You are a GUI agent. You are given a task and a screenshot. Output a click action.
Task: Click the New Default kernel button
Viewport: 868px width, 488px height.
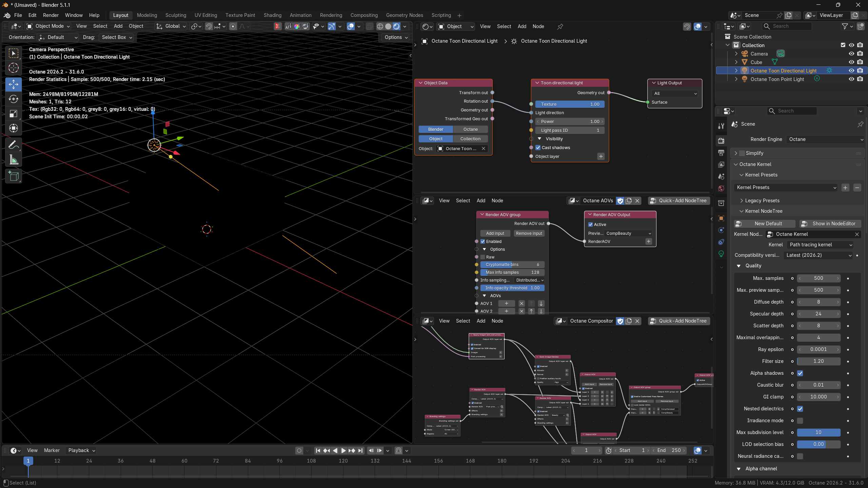point(765,224)
